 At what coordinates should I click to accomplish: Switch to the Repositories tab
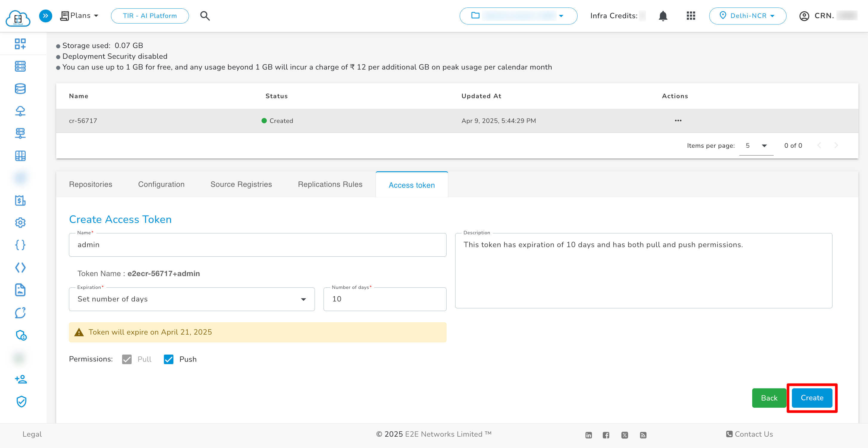(91, 184)
